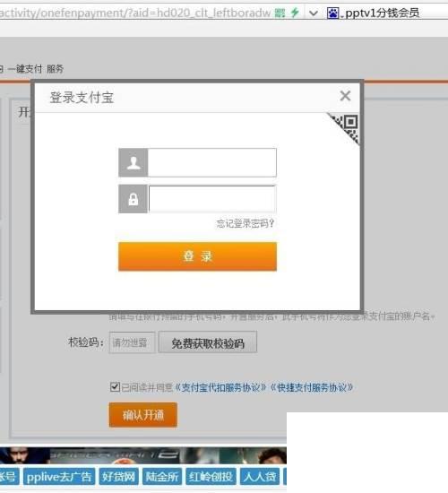Click the green QR grid icon in address bar

tap(280, 13)
